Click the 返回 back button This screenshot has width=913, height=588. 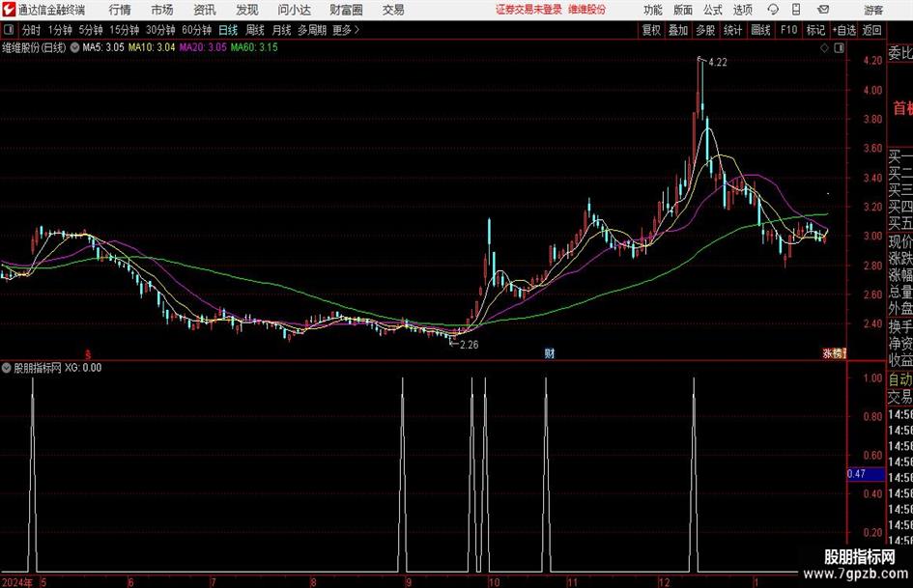coord(871,30)
